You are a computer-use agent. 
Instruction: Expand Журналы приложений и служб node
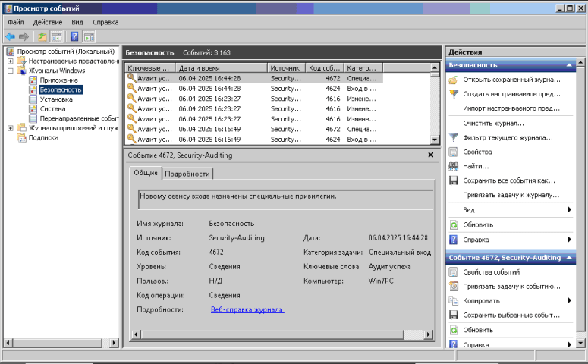coord(11,128)
